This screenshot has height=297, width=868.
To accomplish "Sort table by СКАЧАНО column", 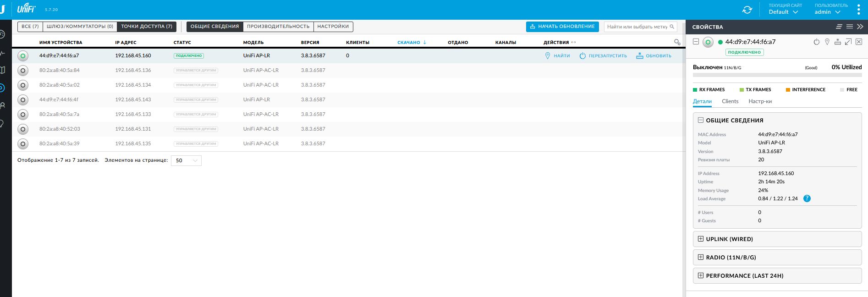I will point(412,43).
